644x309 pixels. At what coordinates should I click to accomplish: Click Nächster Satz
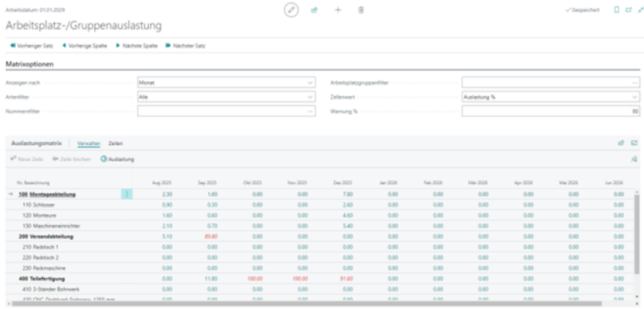pyautogui.click(x=186, y=46)
